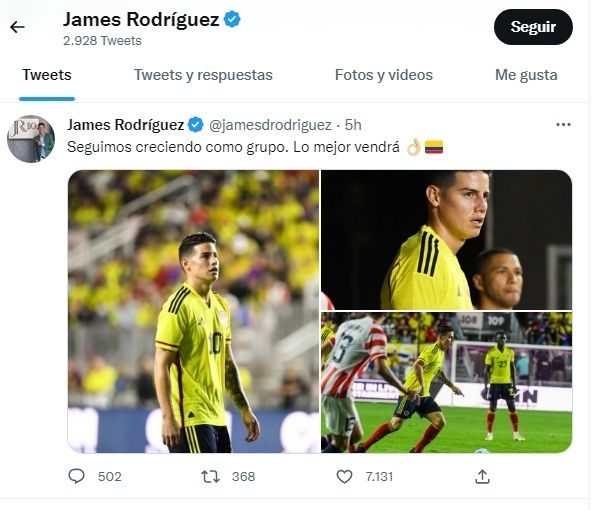
Task: Open the bottom-right match action photo
Action: point(446,382)
